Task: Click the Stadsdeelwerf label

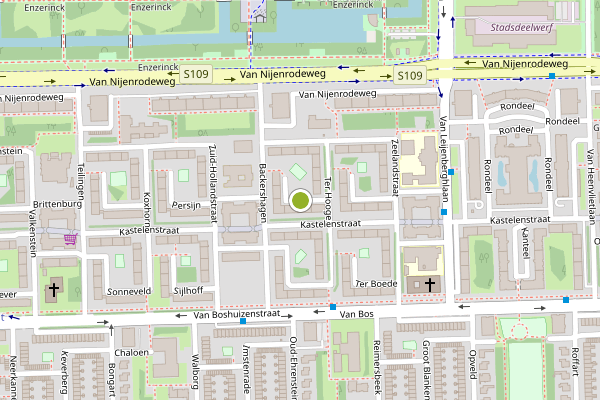Action: click(x=522, y=28)
